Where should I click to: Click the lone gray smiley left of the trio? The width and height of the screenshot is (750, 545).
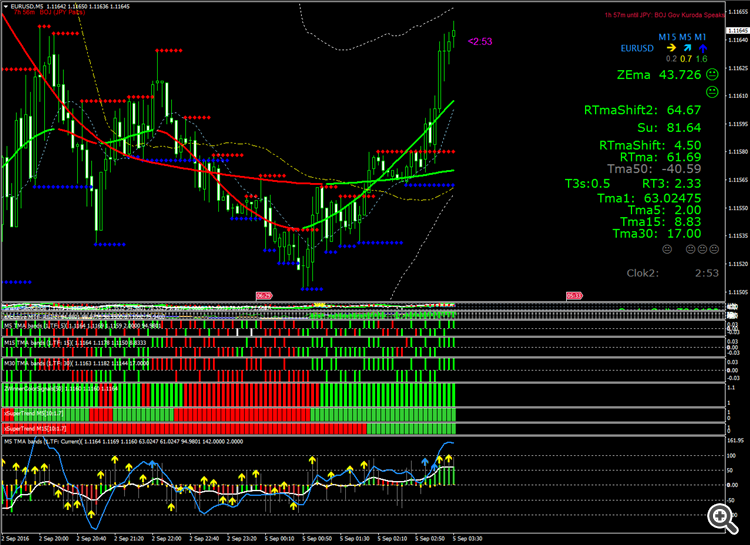click(x=667, y=249)
